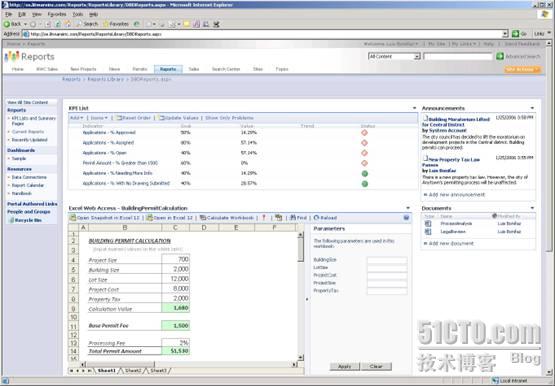Click View All Site Content link
This screenshot has width=555, height=386.
click(x=28, y=102)
